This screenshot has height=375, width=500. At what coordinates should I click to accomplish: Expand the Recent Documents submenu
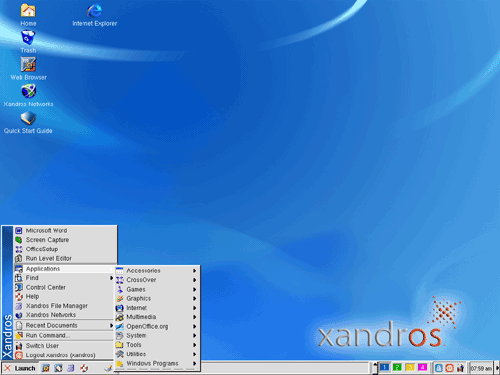pyautogui.click(x=64, y=325)
